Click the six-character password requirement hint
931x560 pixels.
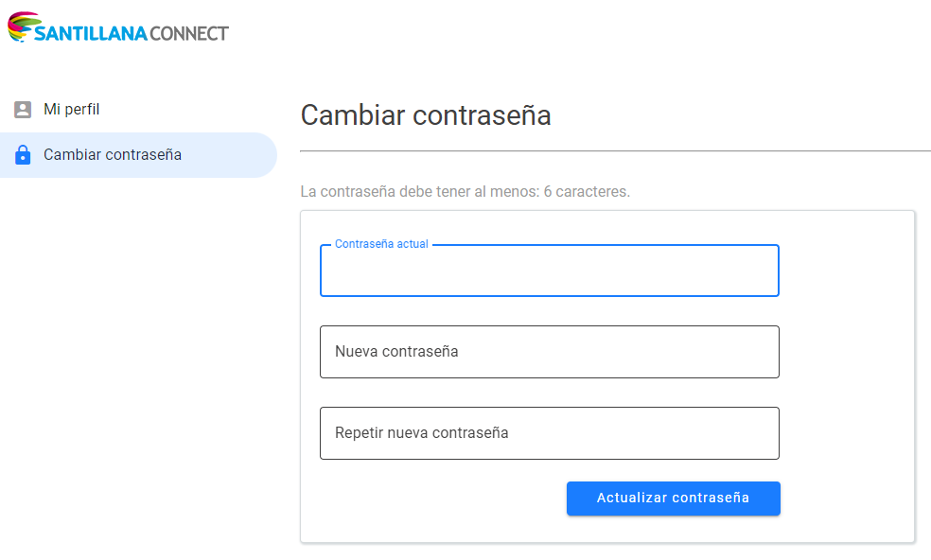465,191
